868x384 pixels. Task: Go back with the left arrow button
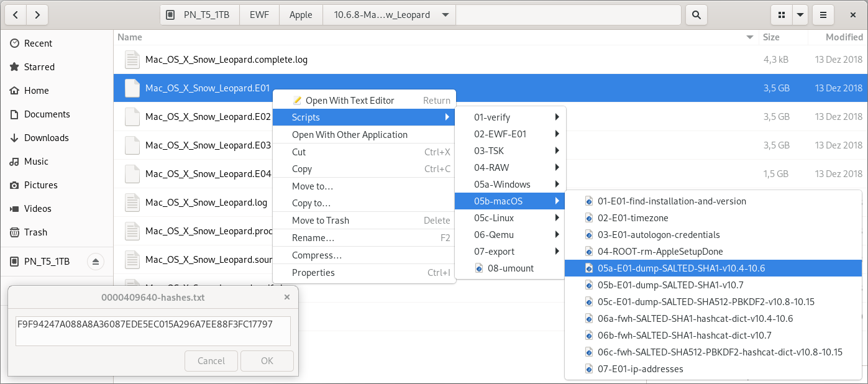[x=16, y=15]
